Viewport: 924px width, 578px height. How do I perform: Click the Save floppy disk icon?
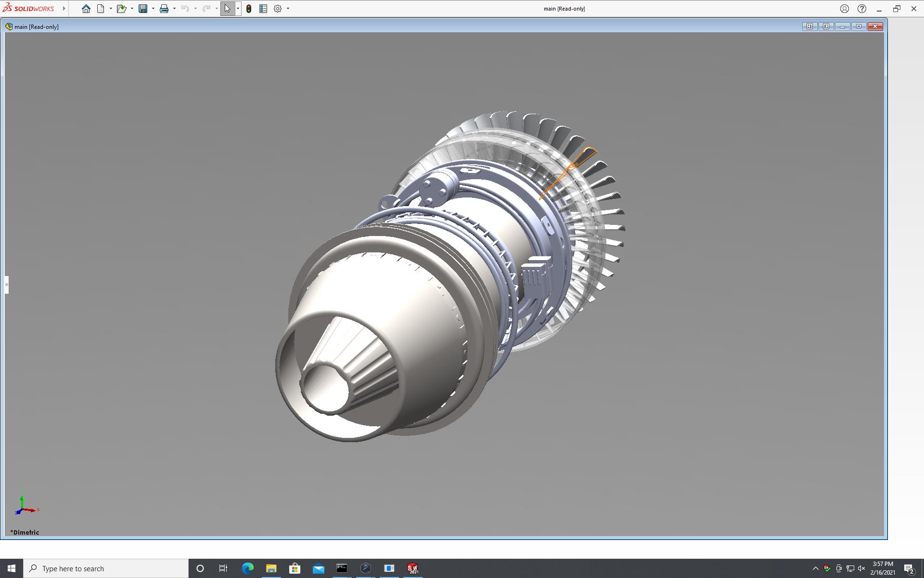143,9
